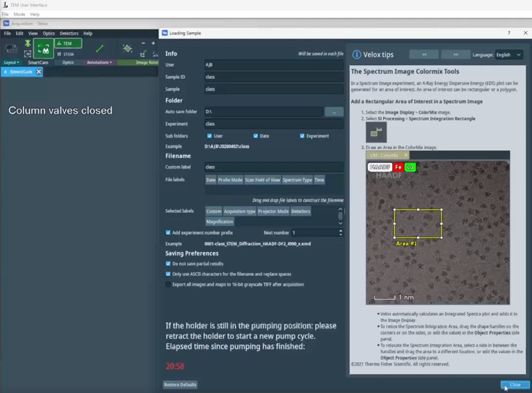
Task: Open the Language dropdown set to English
Action: [509, 55]
